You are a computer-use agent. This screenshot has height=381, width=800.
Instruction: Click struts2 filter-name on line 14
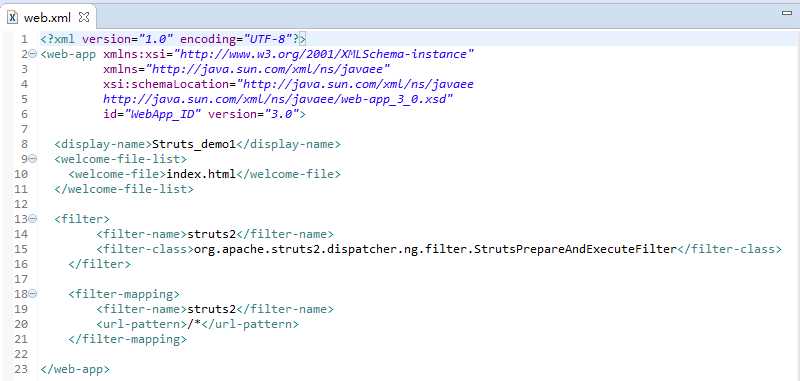coord(211,234)
